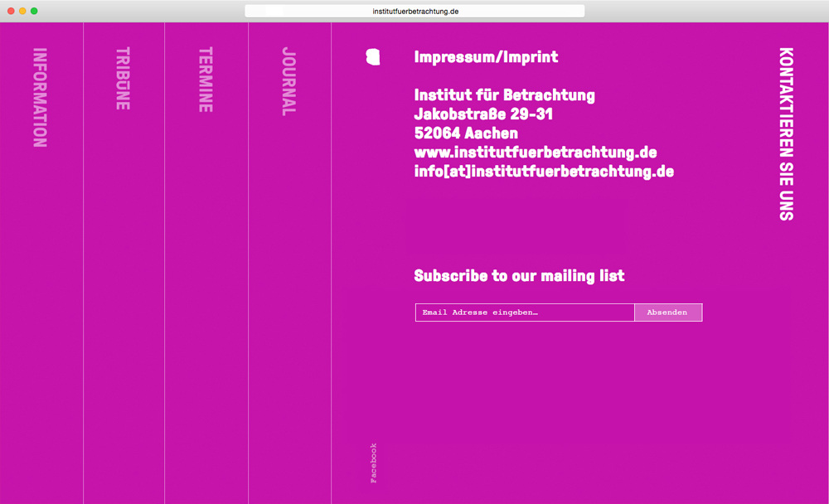Open the INFORMATION vertical section

[x=40, y=98]
